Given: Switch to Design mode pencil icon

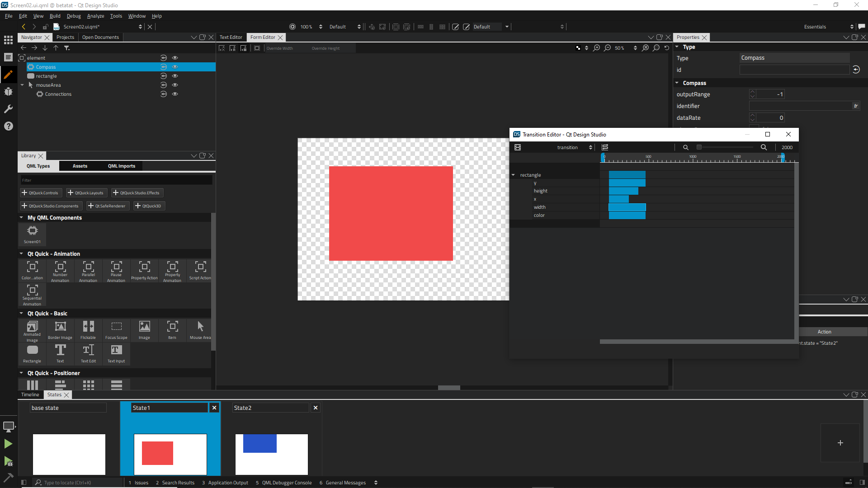Looking at the screenshot, I should coord(8,75).
